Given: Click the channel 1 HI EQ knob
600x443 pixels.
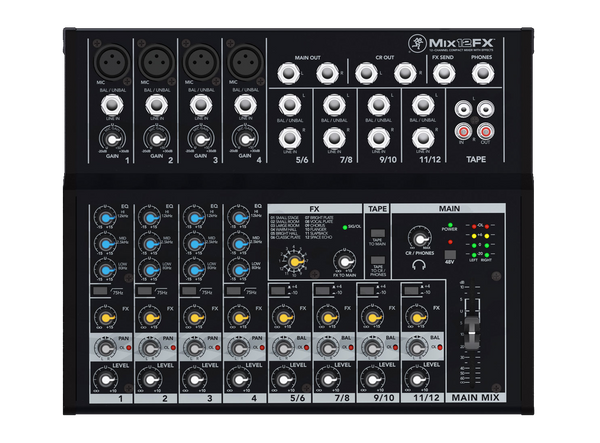Looking at the screenshot, I should click(108, 219).
